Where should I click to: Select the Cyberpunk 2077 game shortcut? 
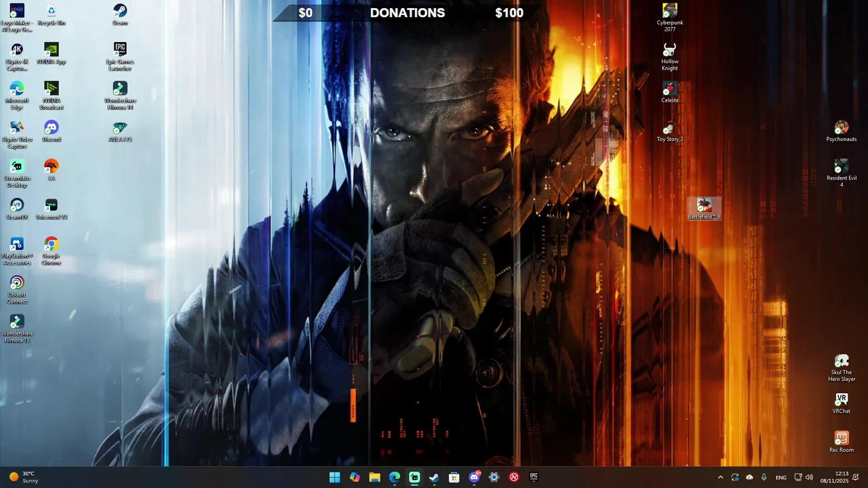[x=670, y=18]
